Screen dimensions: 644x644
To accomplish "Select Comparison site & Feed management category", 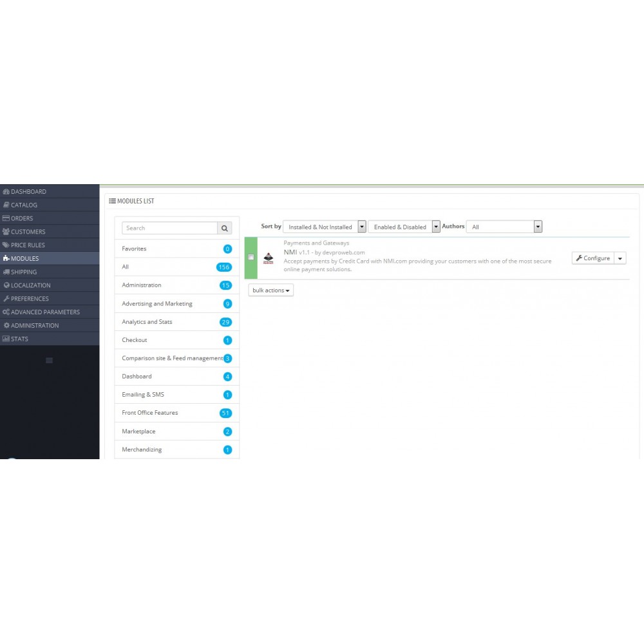I will (x=177, y=358).
